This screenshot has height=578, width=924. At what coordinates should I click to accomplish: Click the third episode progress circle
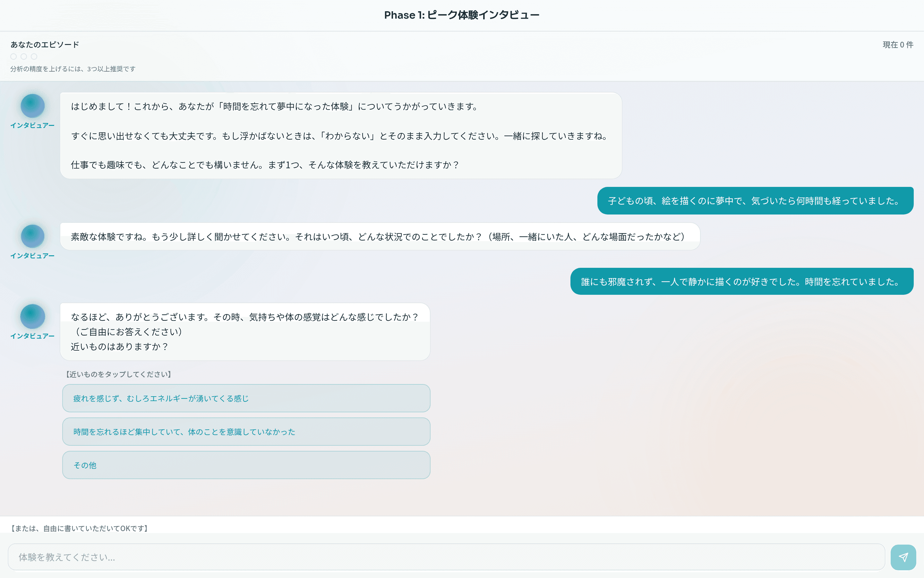pyautogui.click(x=34, y=57)
